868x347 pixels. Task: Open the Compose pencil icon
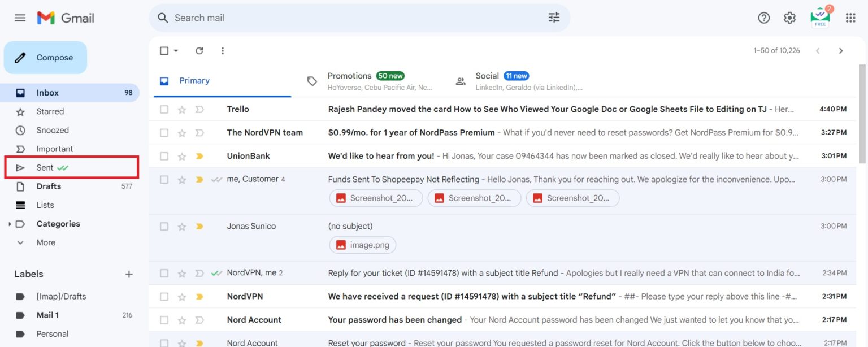coord(21,57)
